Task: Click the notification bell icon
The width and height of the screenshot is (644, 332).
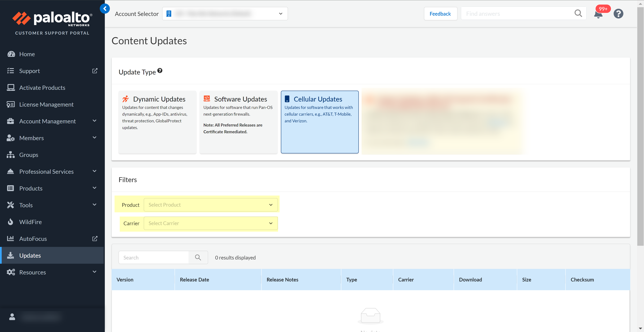Action: tap(598, 14)
